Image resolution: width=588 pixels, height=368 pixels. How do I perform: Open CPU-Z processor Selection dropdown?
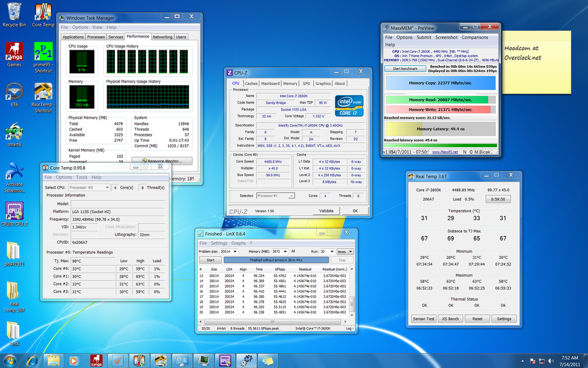tap(275, 196)
